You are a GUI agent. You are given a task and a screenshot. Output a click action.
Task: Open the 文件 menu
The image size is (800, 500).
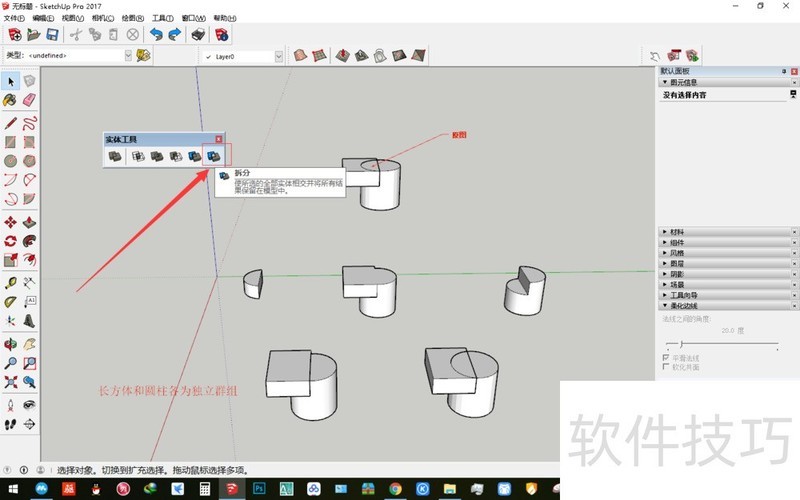coord(13,18)
